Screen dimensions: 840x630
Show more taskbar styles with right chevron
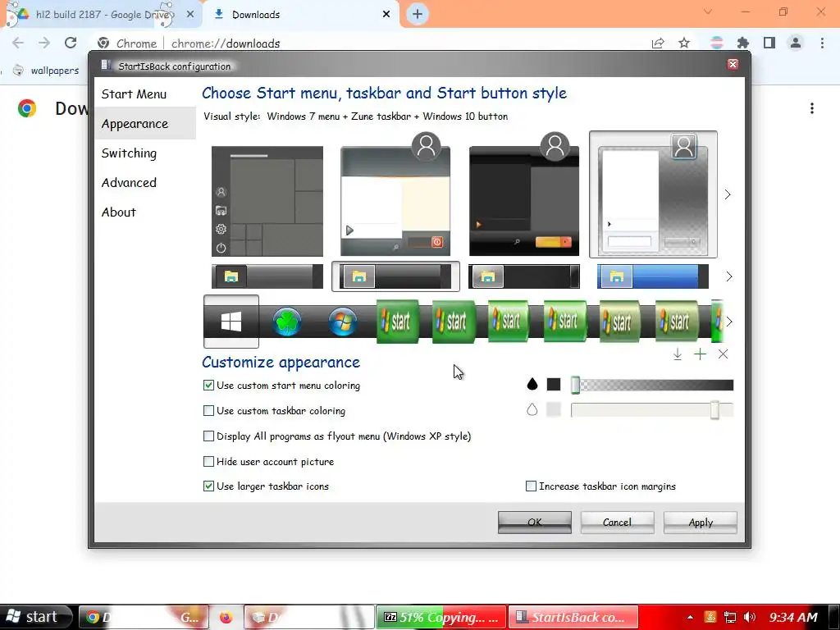(728, 276)
